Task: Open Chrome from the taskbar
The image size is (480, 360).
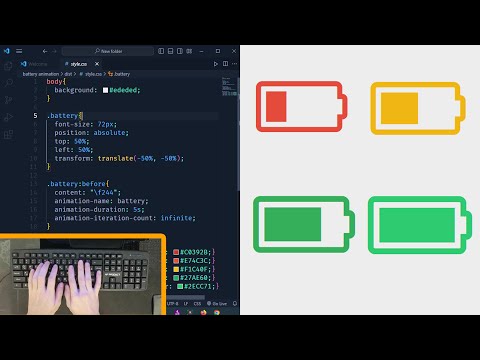Action: [217, 312]
